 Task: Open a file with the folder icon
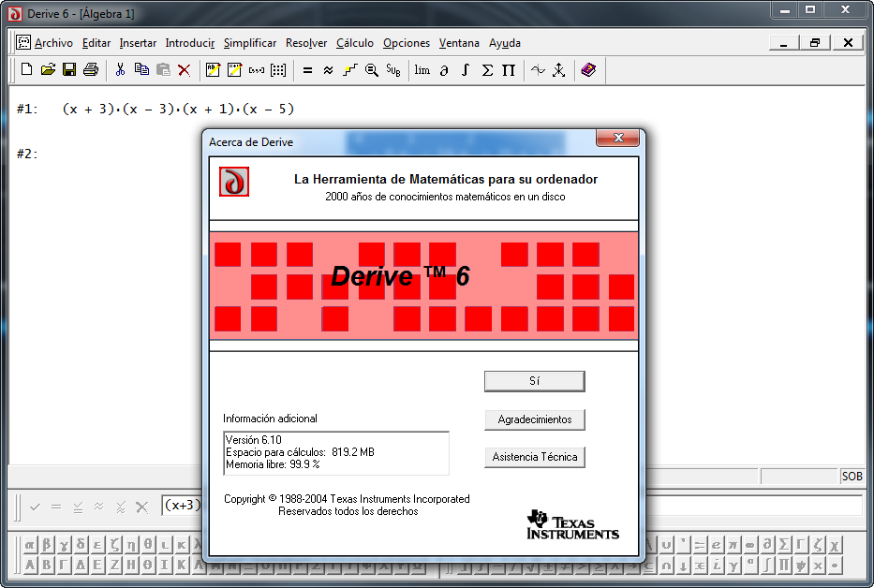(48, 69)
